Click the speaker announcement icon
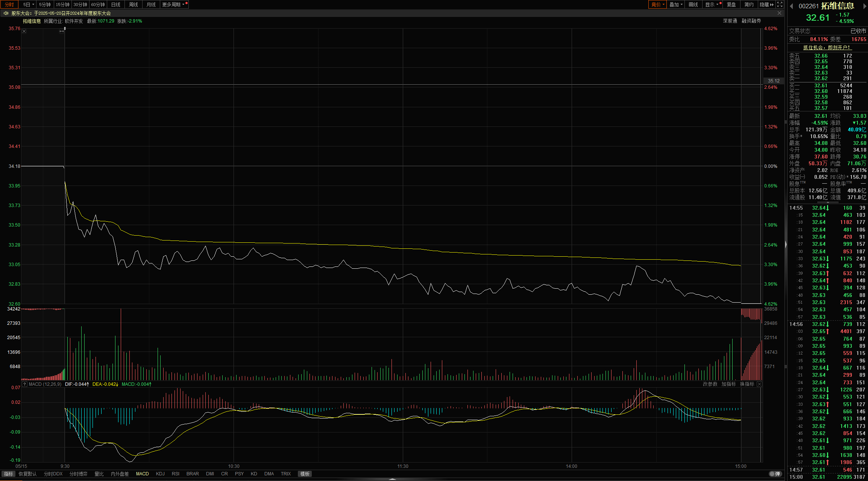This screenshot has width=868, height=481. coord(6,13)
